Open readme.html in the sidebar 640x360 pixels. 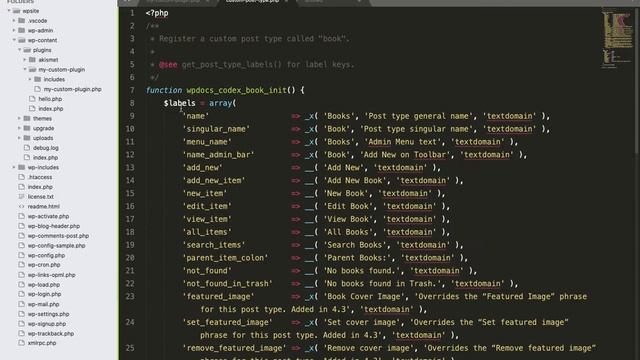point(44,207)
